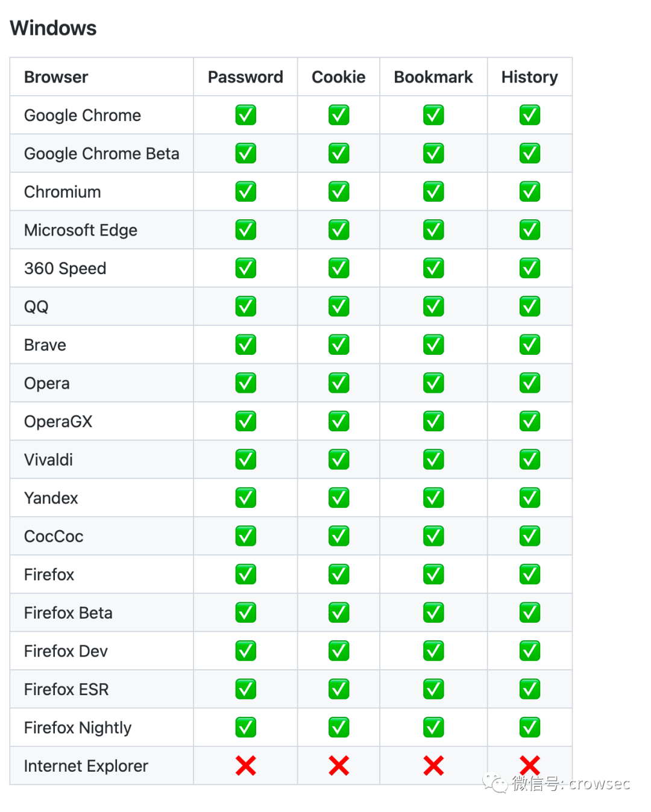Click the Bookmark column header
The width and height of the screenshot is (651, 812).
point(433,77)
